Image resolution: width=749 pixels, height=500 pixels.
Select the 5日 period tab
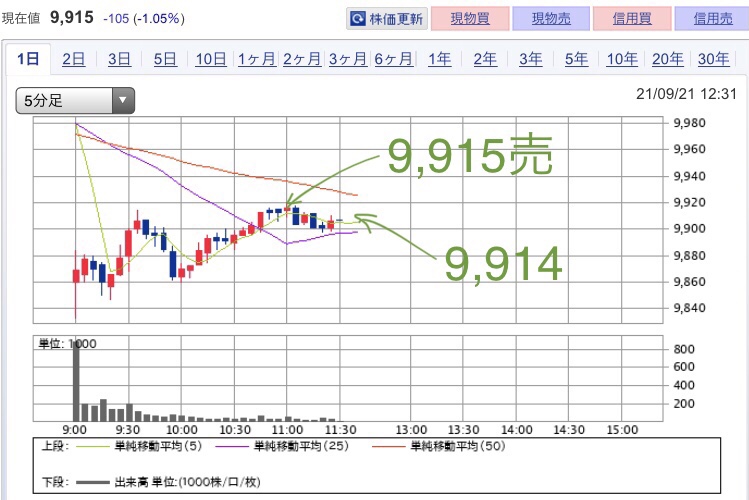pyautogui.click(x=165, y=59)
